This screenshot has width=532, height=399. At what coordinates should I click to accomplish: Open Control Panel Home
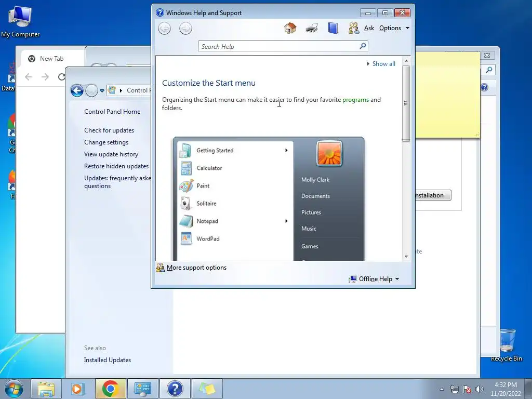[x=112, y=112]
